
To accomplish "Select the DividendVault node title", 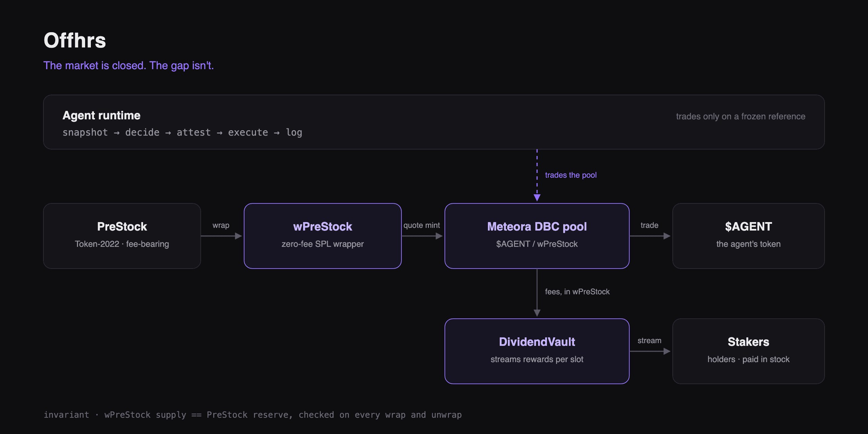I will point(537,342).
